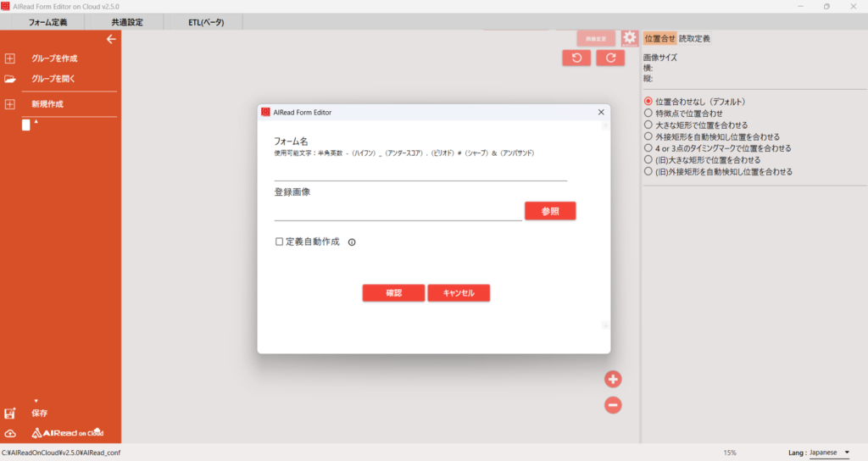Click the down triangle above 保存
Screen dimensions: 868x461
36,401
